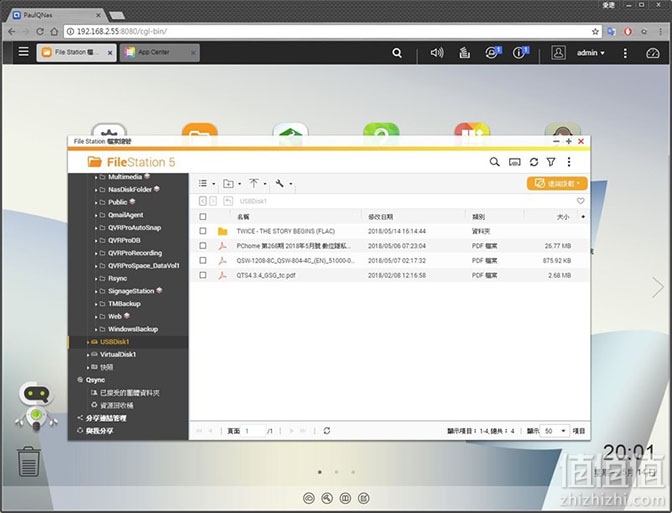
Task: Open the 資源回收桶 recycle bin item
Action: pos(117,405)
